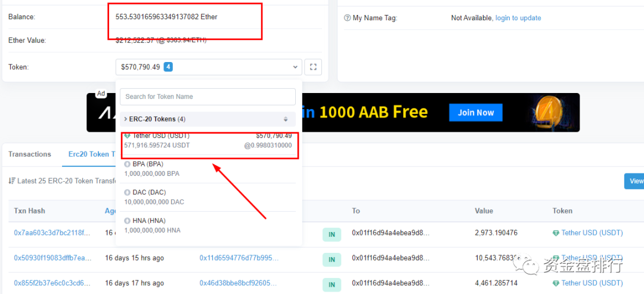The height and width of the screenshot is (294, 644).
Task: Click the 16 days 17 hrs ago age
Action: pos(134,283)
